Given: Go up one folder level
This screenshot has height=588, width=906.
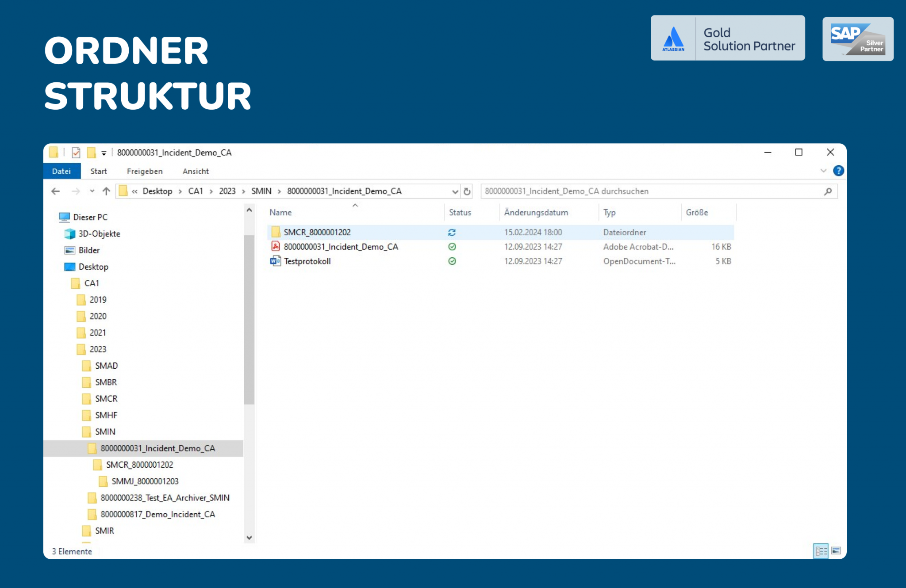Looking at the screenshot, I should click(x=106, y=191).
